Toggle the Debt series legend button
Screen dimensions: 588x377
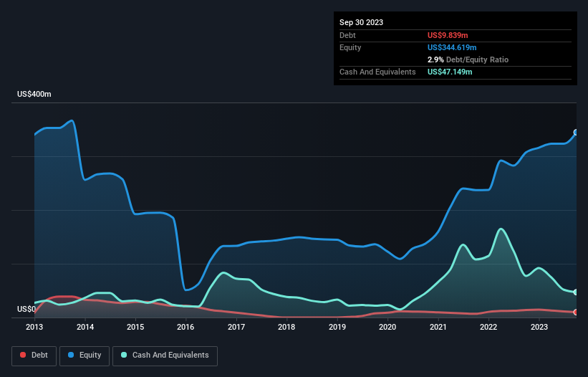pyautogui.click(x=34, y=355)
